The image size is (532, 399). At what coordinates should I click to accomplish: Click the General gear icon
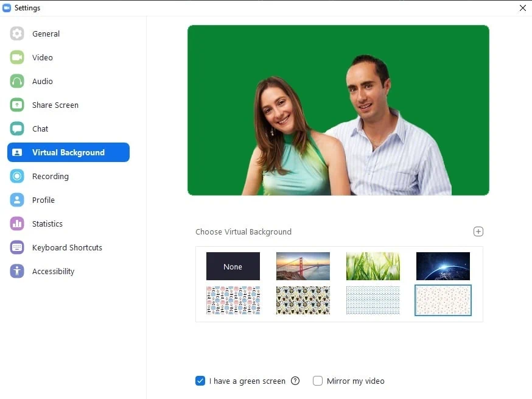(17, 34)
